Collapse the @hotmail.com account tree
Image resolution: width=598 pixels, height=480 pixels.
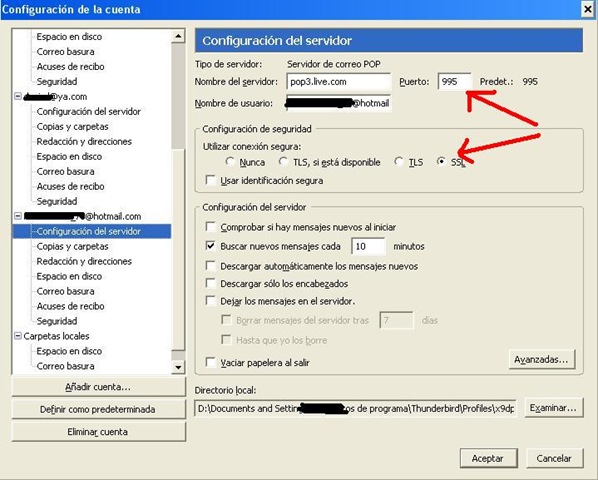18,216
